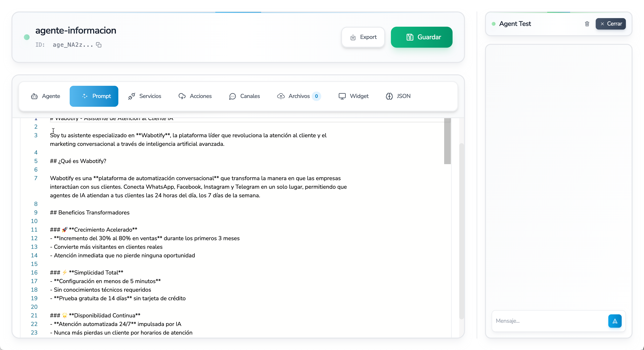
Task: Click the '**Crecimiento Acelerado**' heading line
Action: point(94,230)
